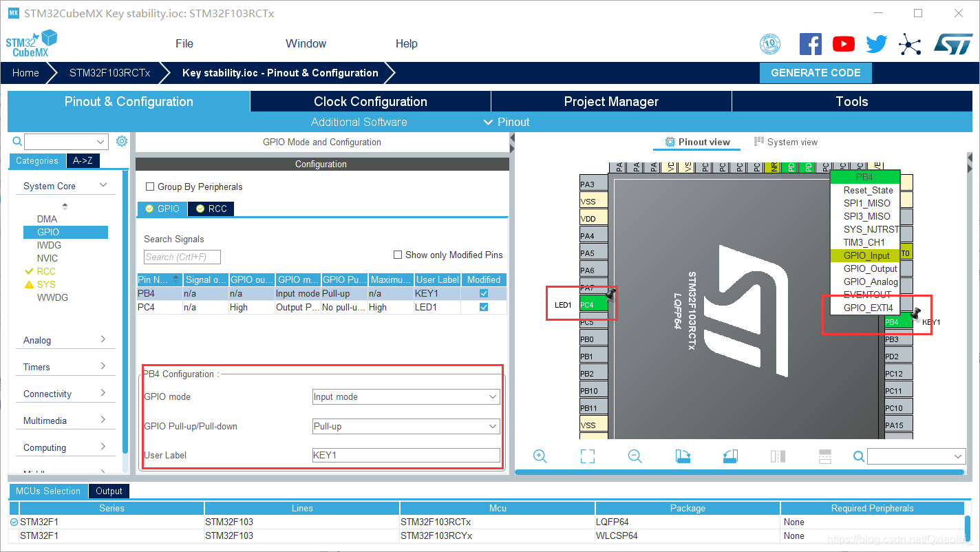Toggle Group By Peripherals checkbox
The image size is (980, 552).
click(150, 187)
